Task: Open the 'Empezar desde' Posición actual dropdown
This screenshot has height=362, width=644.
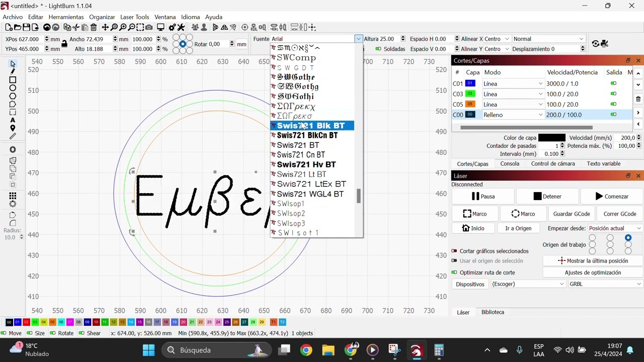Action: 615,228
